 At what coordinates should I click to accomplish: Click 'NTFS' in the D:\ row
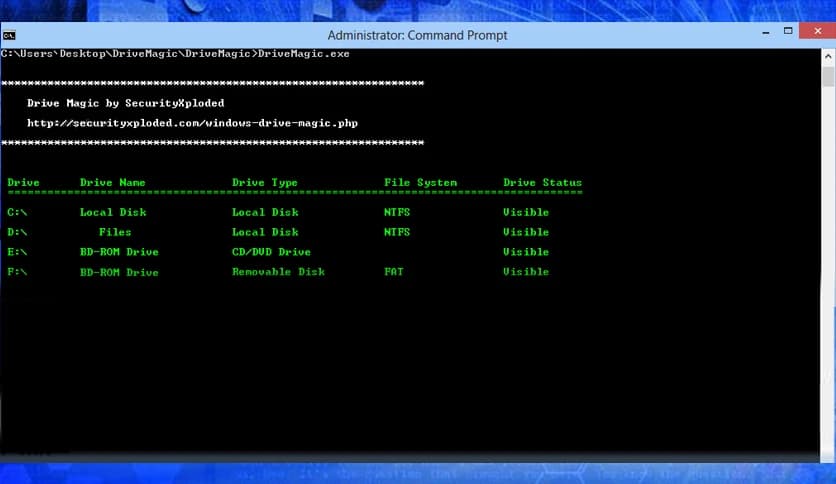[397, 232]
